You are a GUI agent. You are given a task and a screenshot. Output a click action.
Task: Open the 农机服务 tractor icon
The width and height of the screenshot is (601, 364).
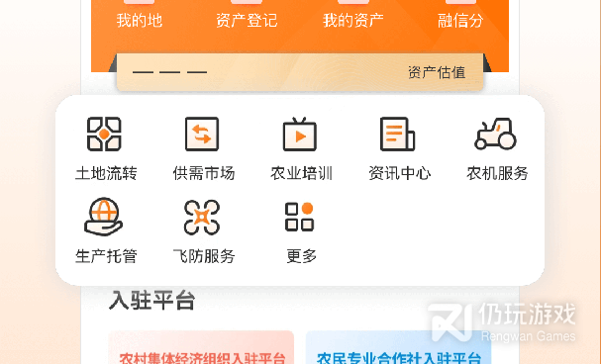[496, 134]
